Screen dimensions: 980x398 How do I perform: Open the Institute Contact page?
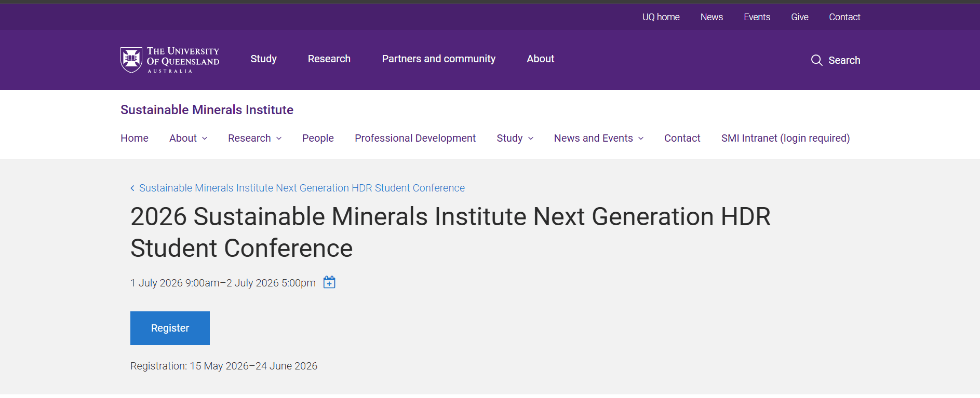point(682,138)
